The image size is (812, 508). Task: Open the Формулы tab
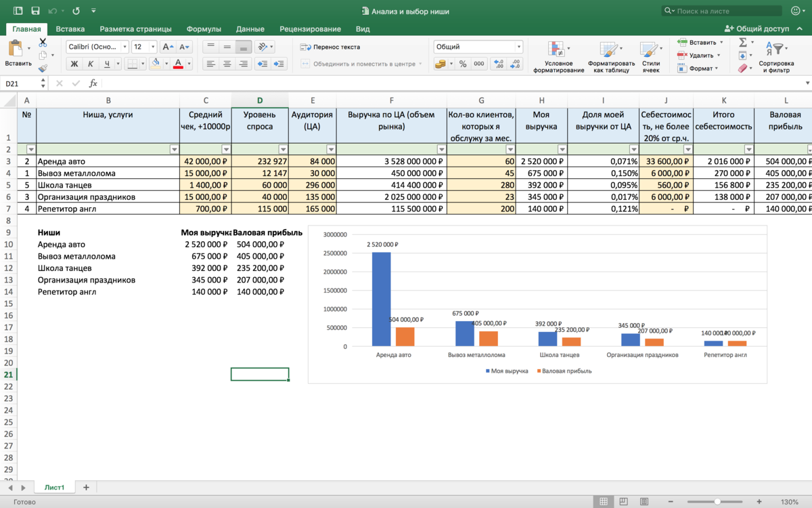(204, 29)
